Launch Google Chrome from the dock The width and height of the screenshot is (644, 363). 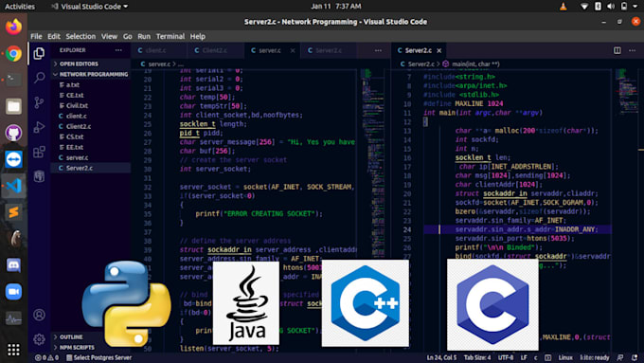pyautogui.click(x=13, y=53)
